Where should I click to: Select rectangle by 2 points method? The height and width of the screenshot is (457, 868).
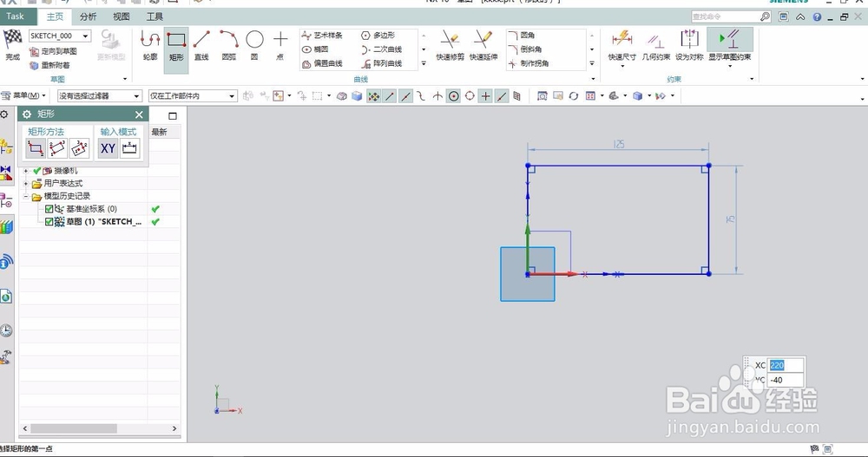click(36, 148)
